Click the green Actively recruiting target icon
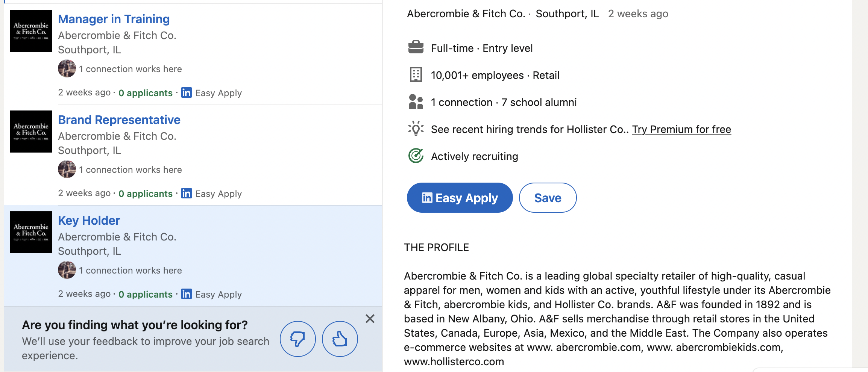This screenshot has width=868, height=372. pos(416,156)
